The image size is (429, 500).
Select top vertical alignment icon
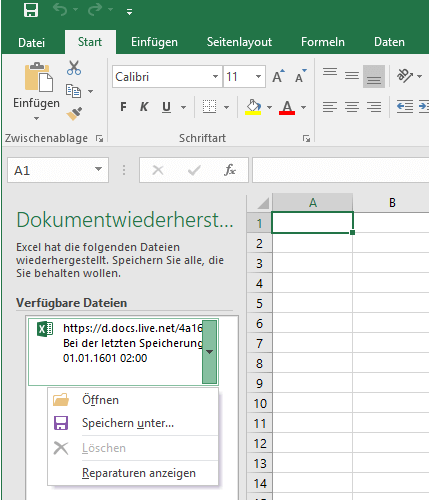[x=330, y=72]
